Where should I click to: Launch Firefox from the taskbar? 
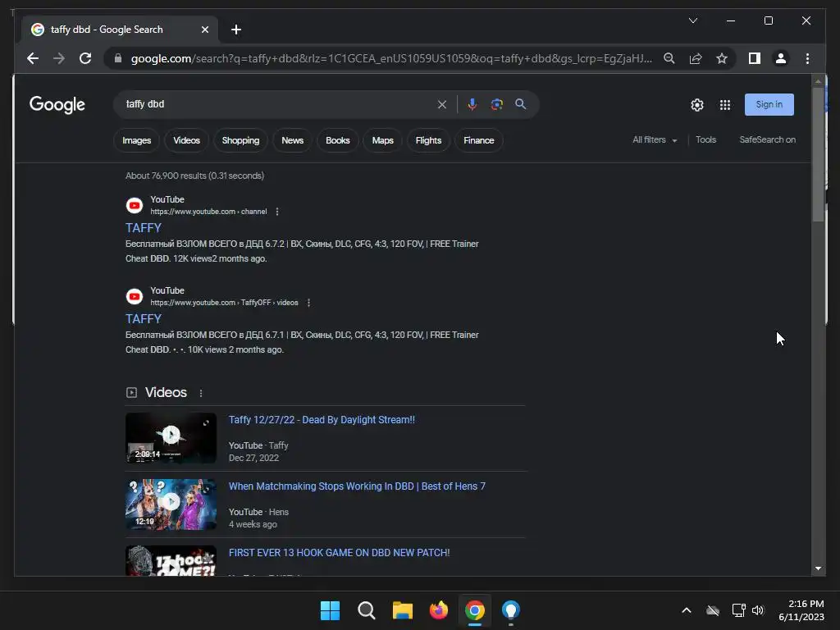pyautogui.click(x=439, y=610)
